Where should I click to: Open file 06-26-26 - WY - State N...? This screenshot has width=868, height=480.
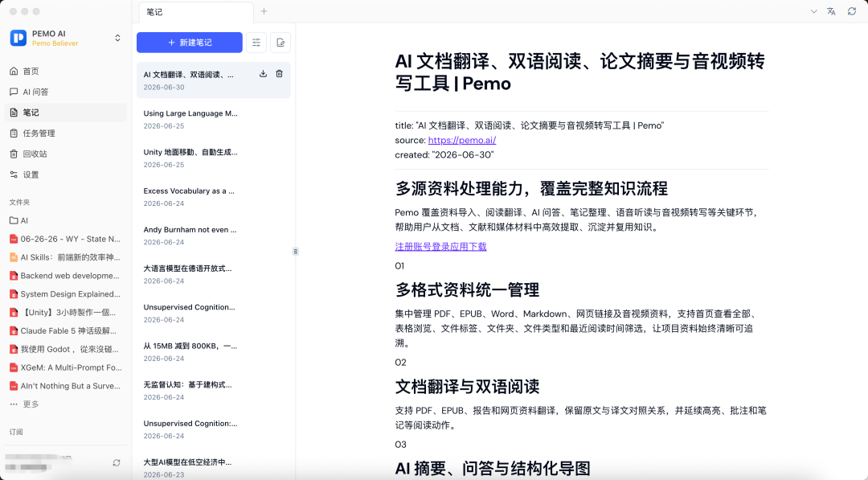pos(66,239)
